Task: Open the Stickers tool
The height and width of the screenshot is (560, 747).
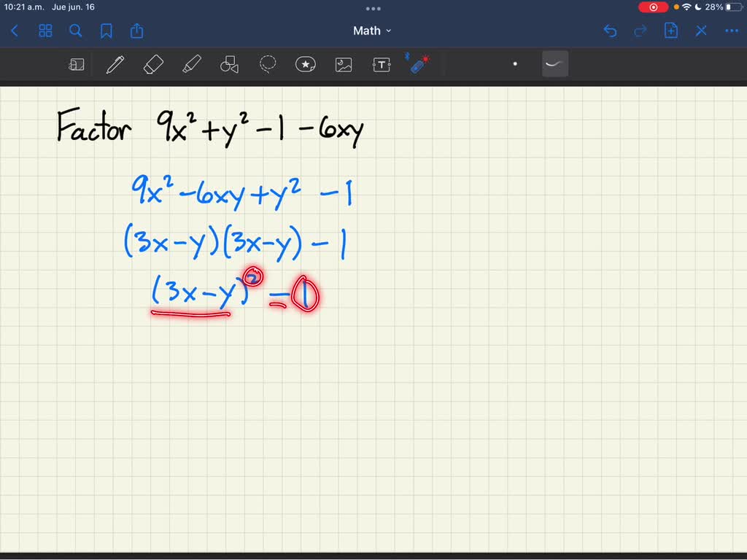Action: (x=305, y=64)
